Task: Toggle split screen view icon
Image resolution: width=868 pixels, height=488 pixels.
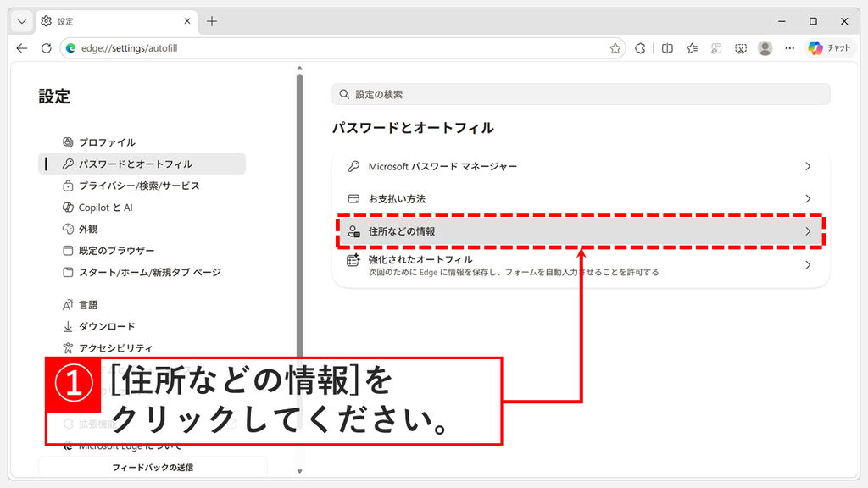Action: coord(667,48)
